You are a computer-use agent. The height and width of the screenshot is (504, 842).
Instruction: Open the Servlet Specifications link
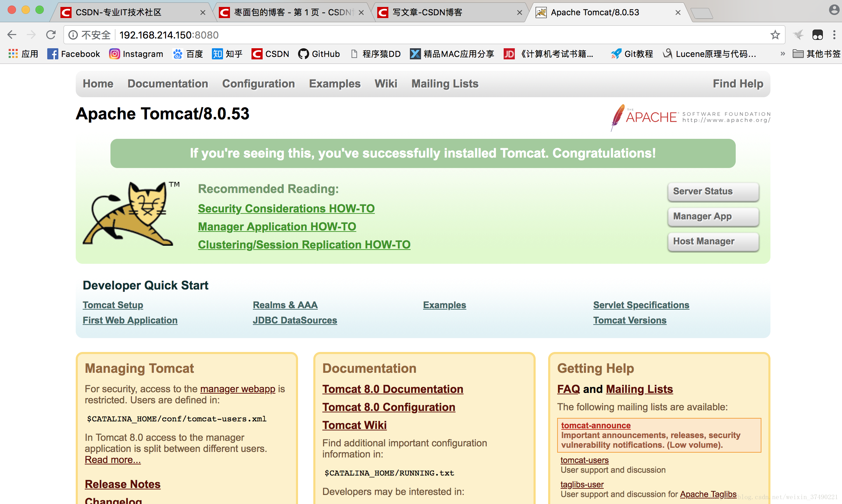point(641,305)
